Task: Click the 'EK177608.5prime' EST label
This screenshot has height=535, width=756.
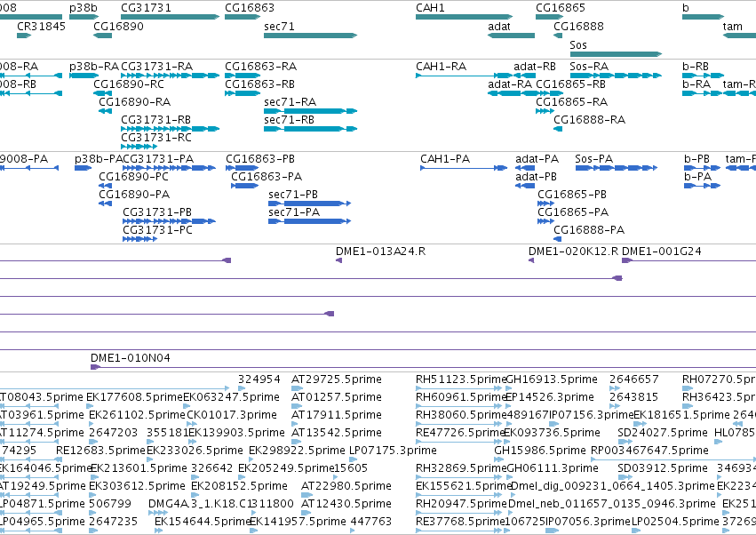Action: (134, 397)
